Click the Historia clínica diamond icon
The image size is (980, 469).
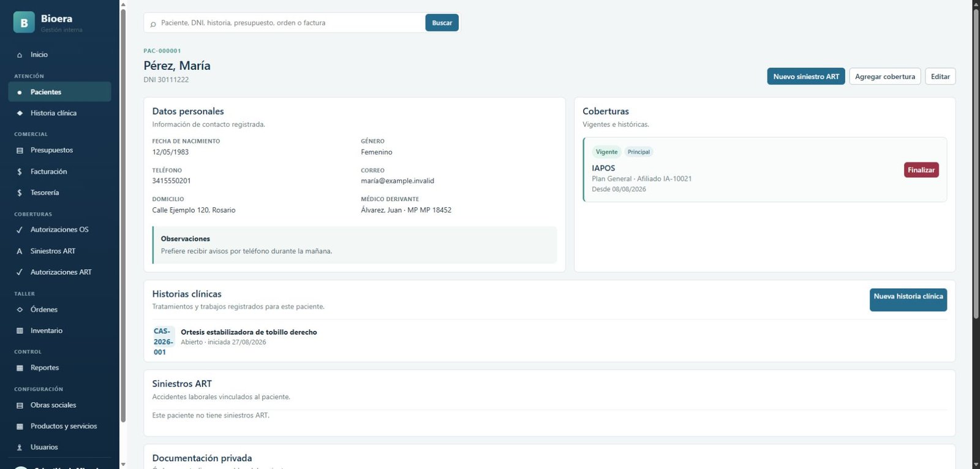coord(20,113)
